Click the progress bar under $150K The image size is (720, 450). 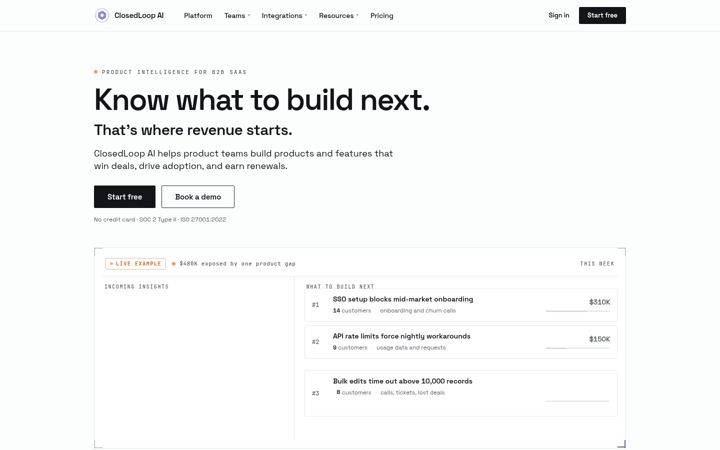pyautogui.click(x=578, y=348)
